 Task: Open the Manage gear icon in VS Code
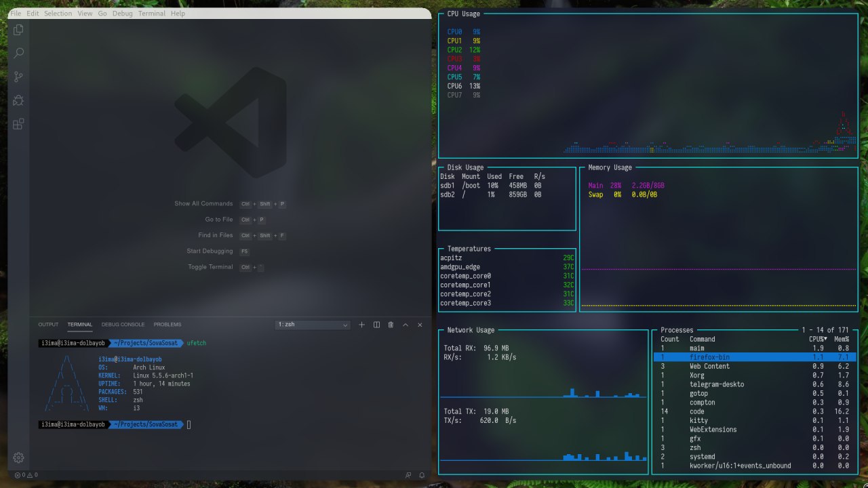pos(18,457)
